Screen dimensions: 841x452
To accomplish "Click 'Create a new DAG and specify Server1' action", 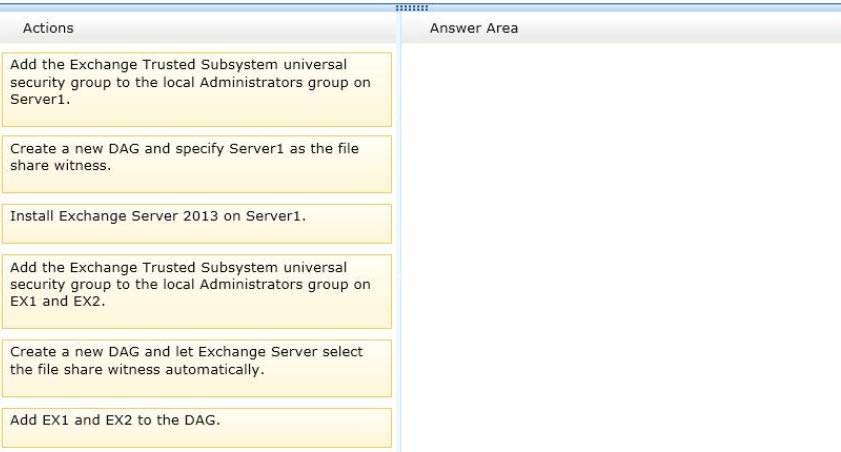I will (x=196, y=164).
